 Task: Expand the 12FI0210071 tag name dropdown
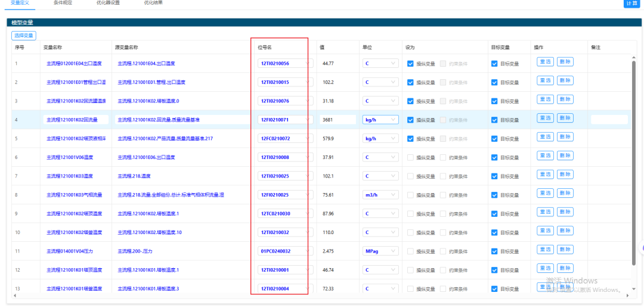(286, 120)
